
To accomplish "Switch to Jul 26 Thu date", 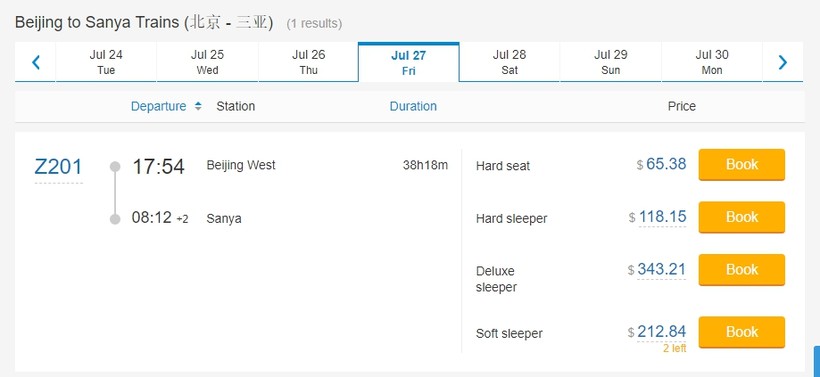I will [309, 62].
